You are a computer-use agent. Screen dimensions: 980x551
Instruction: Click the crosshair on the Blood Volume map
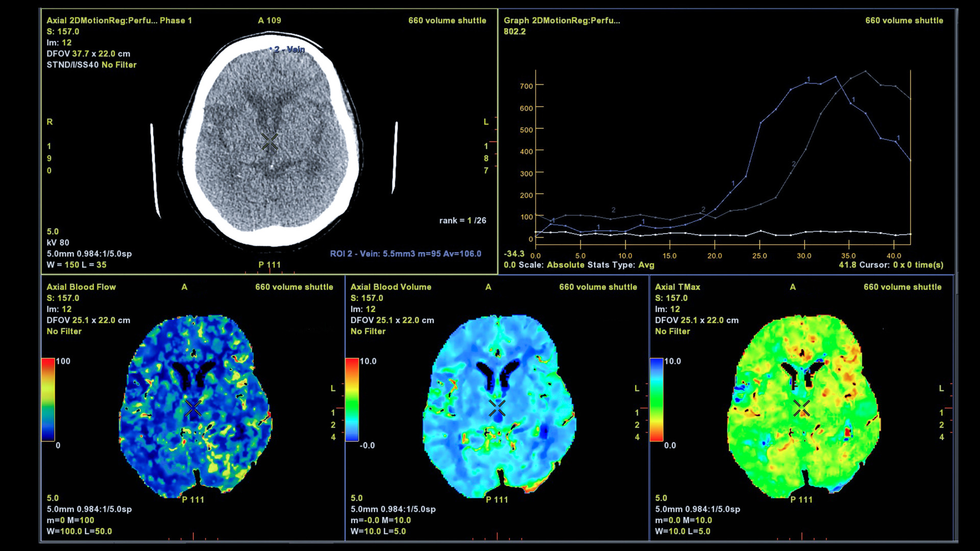click(497, 408)
